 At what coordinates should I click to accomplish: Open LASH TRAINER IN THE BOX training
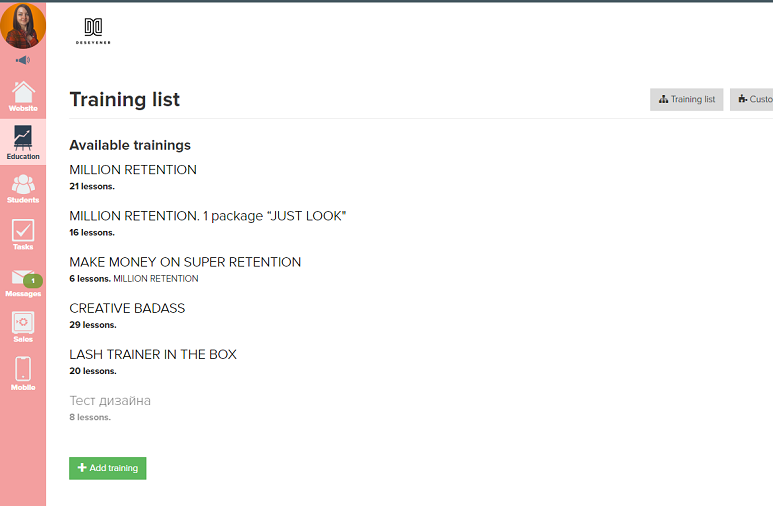click(x=153, y=354)
